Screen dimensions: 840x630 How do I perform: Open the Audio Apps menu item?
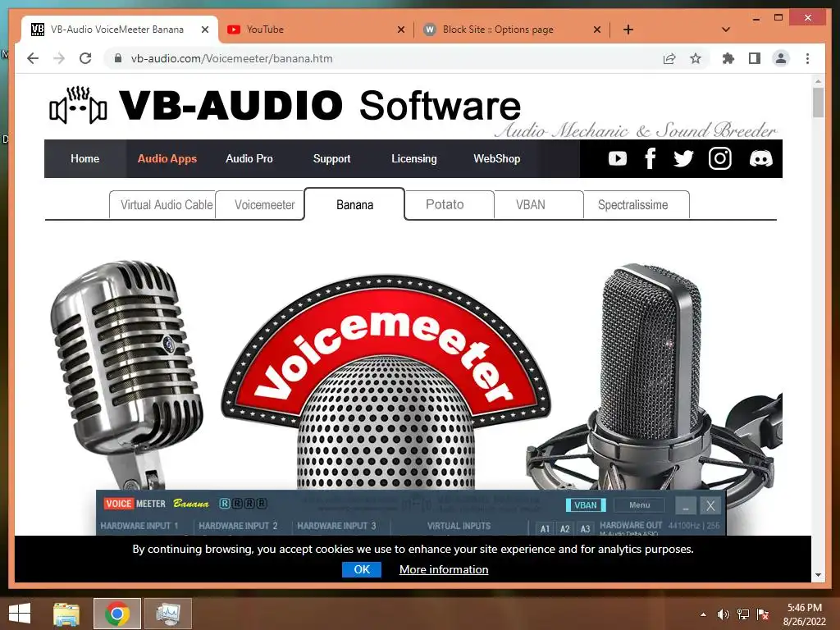pyautogui.click(x=167, y=158)
